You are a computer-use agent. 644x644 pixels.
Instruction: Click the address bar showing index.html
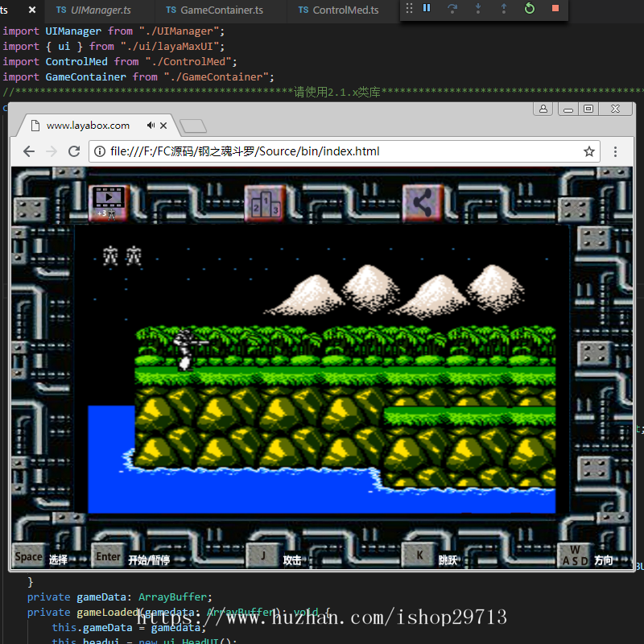point(338,151)
